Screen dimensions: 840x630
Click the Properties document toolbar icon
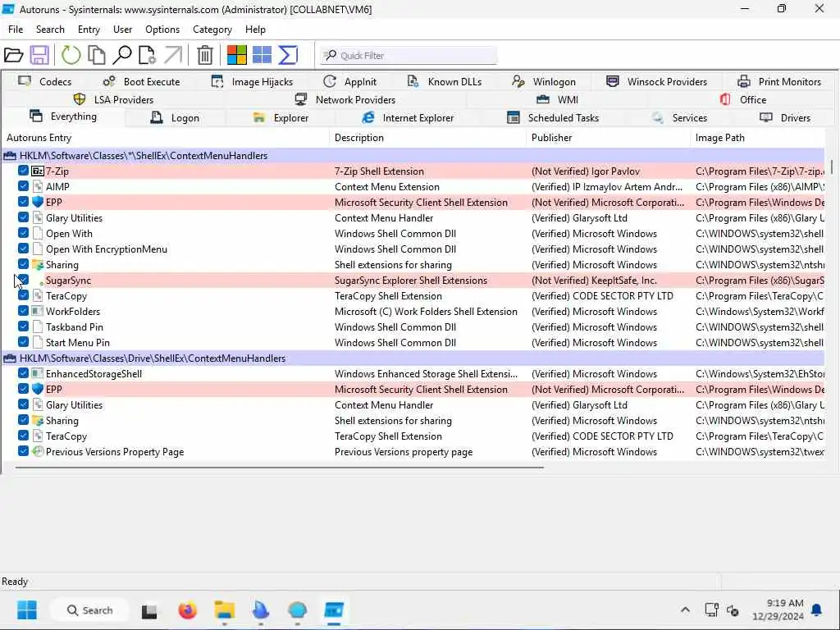pos(147,55)
